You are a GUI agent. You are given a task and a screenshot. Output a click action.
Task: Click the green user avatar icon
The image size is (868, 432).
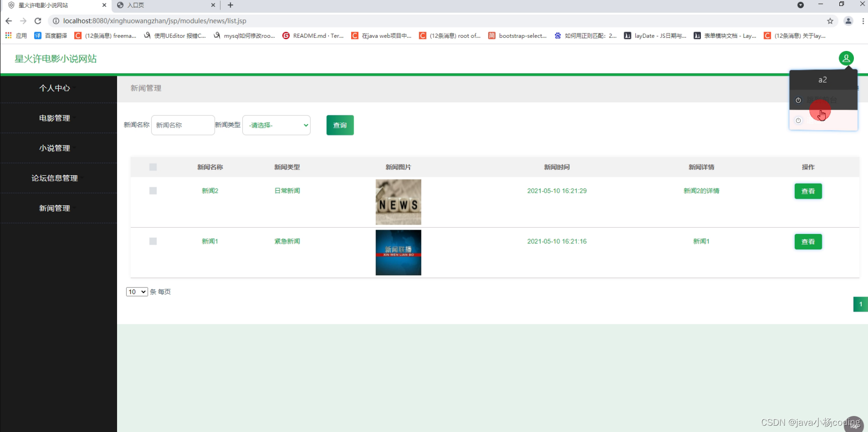tap(846, 58)
